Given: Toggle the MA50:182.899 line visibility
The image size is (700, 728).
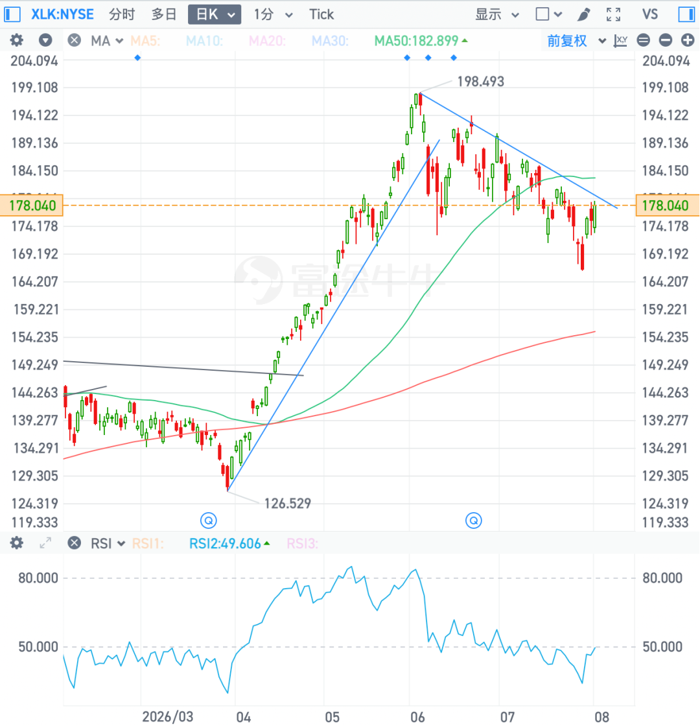Looking at the screenshot, I should pyautogui.click(x=421, y=41).
